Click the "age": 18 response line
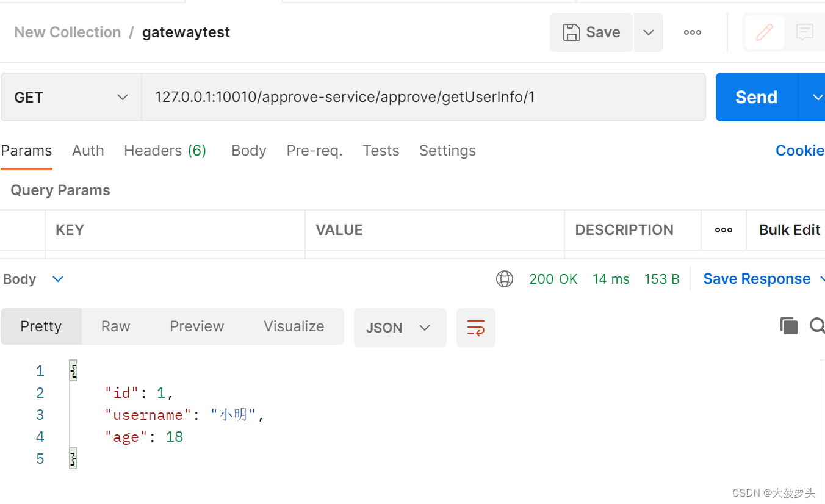The height and width of the screenshot is (504, 825). 144,437
